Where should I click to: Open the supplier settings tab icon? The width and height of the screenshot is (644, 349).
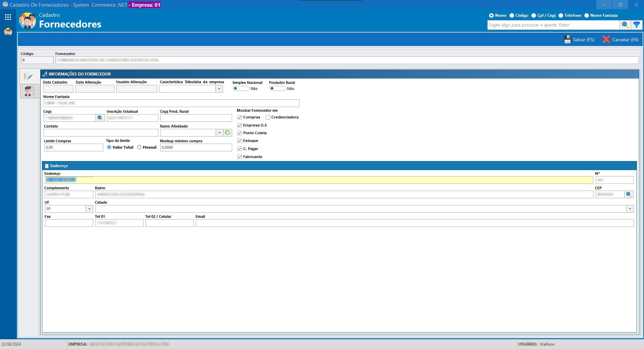30,91
